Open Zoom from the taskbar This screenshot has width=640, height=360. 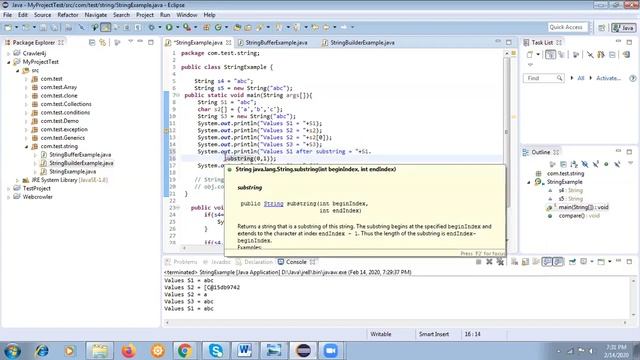click(x=331, y=351)
